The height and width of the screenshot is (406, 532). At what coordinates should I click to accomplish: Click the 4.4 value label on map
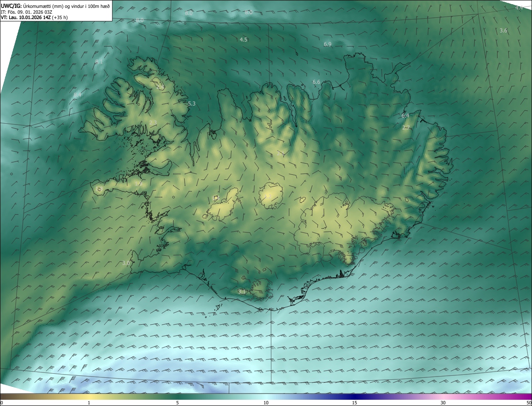pos(519,8)
